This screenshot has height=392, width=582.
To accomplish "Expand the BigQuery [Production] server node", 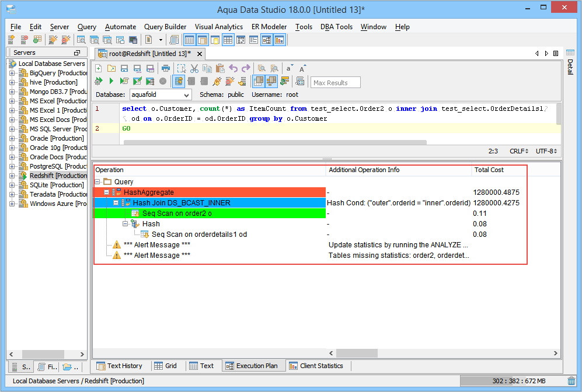I will coord(12,73).
